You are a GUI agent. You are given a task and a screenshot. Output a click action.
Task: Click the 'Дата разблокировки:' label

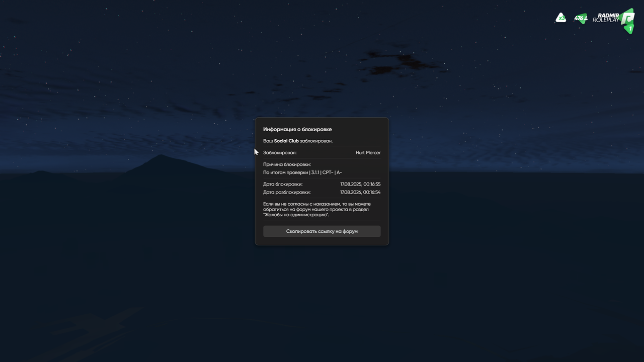pyautogui.click(x=287, y=192)
